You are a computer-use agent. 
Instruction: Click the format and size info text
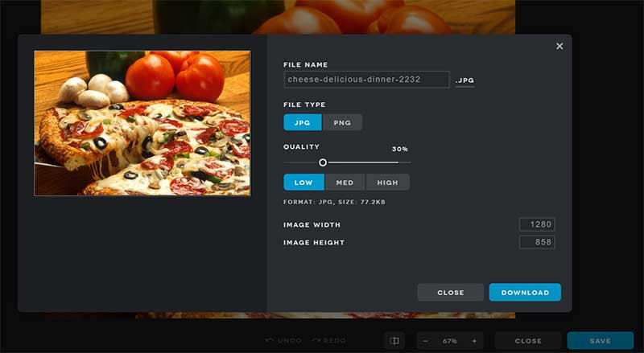tap(334, 202)
